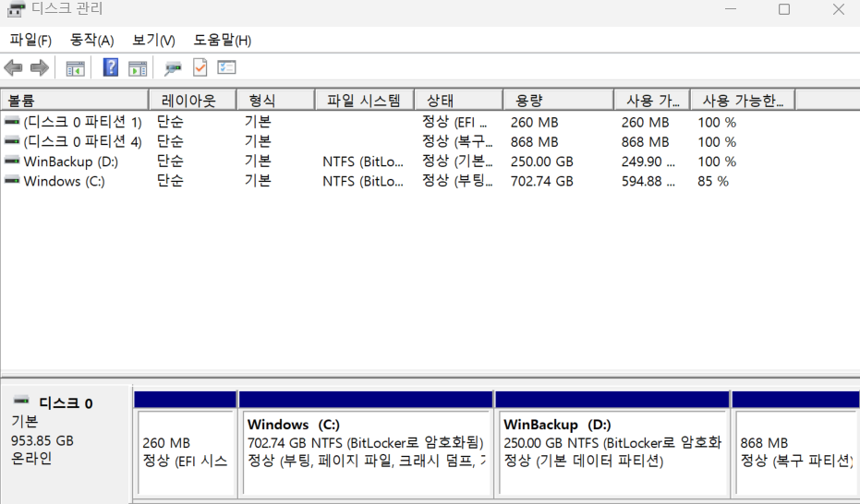This screenshot has width=860, height=504.
Task: Toggle the action pane show/hide icon
Action: tap(138, 68)
